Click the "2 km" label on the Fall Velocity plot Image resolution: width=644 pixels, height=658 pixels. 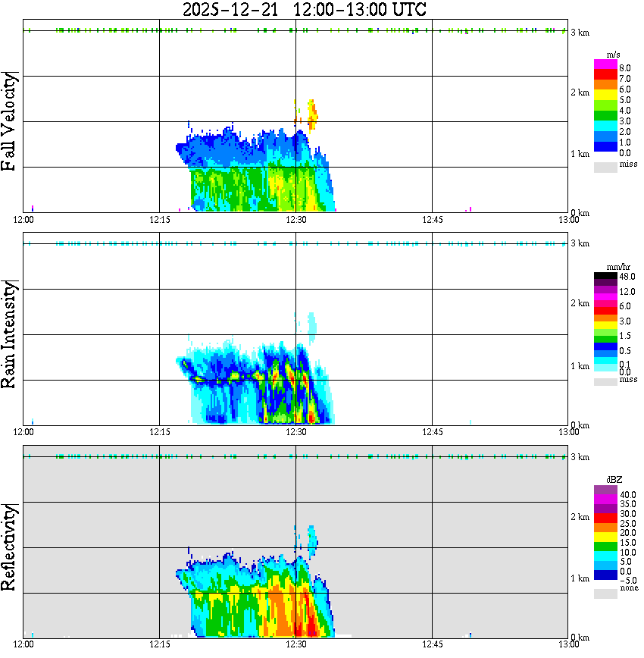[x=580, y=92]
